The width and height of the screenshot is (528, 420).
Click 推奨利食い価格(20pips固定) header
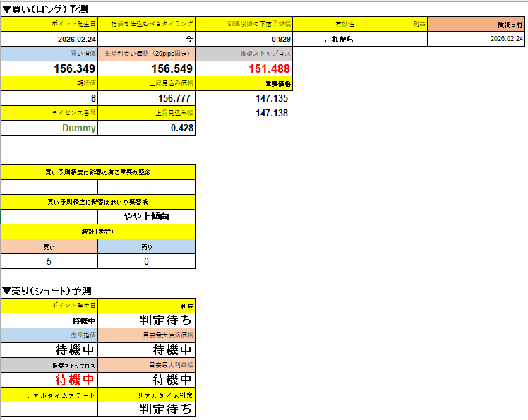(x=147, y=54)
